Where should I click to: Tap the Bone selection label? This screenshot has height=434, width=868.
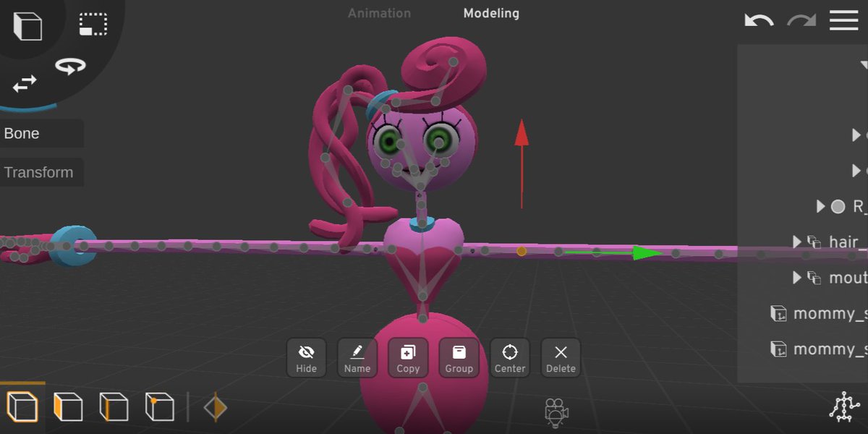[41, 134]
